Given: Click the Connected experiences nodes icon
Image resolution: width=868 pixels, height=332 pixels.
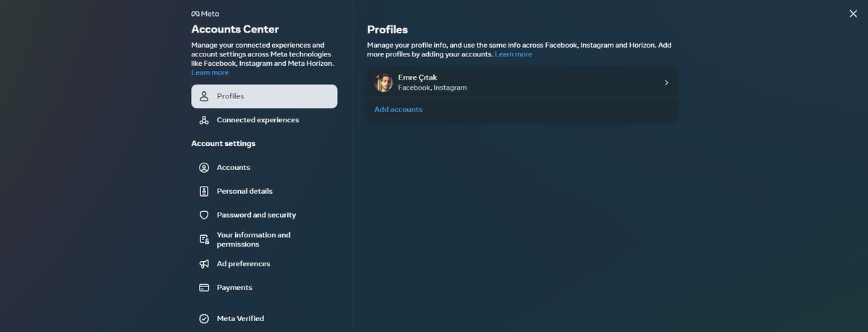Looking at the screenshot, I should [x=204, y=120].
